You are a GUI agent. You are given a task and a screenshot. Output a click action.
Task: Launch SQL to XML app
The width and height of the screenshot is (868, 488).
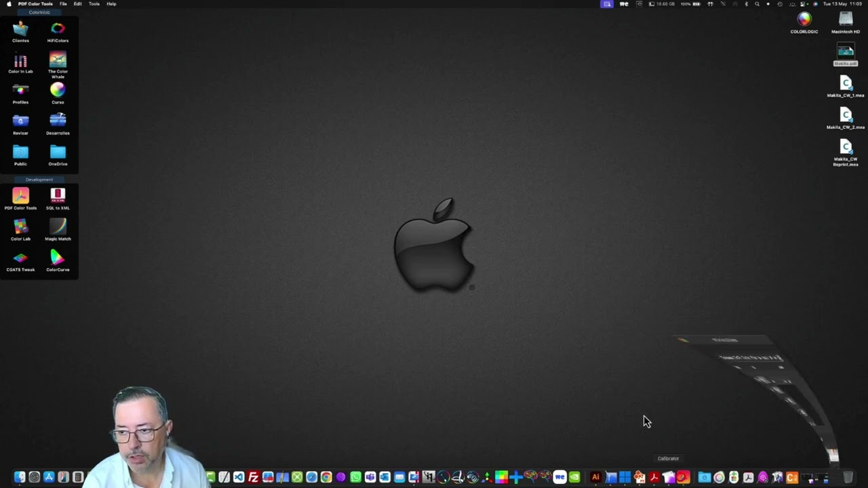click(x=58, y=199)
